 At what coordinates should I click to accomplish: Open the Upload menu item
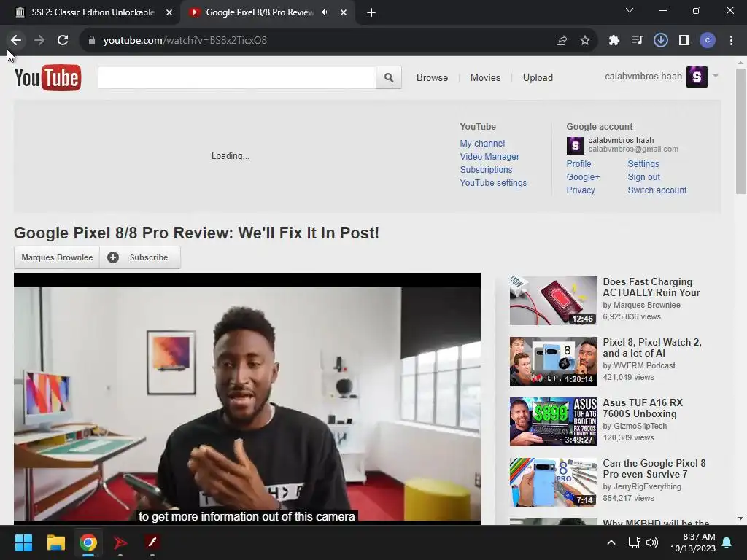(538, 77)
